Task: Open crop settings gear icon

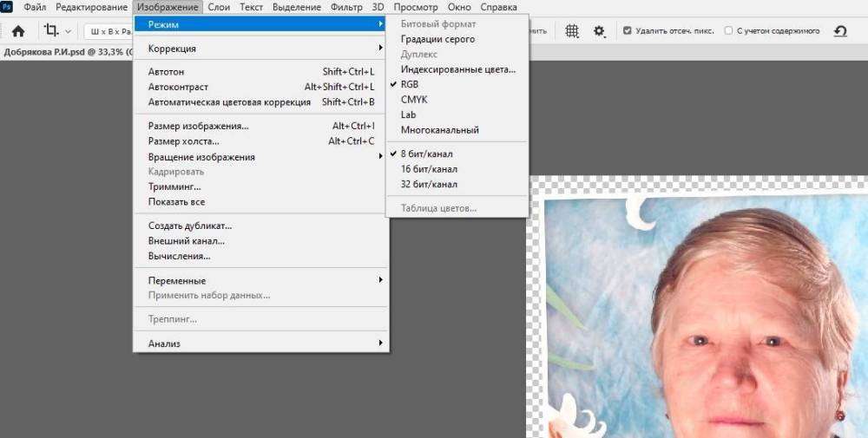Action: (599, 31)
